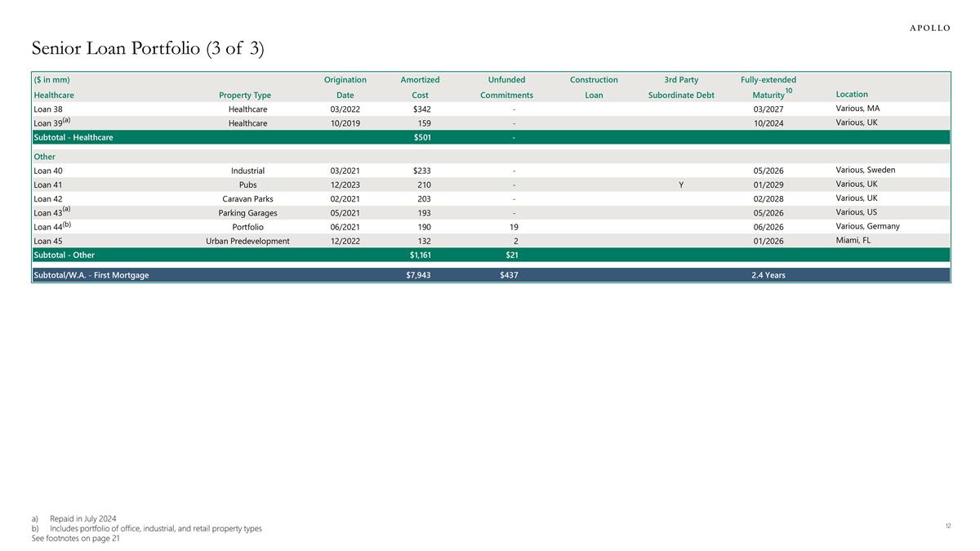Select the Loan 38 row label
The image size is (980, 551).
click(x=48, y=109)
